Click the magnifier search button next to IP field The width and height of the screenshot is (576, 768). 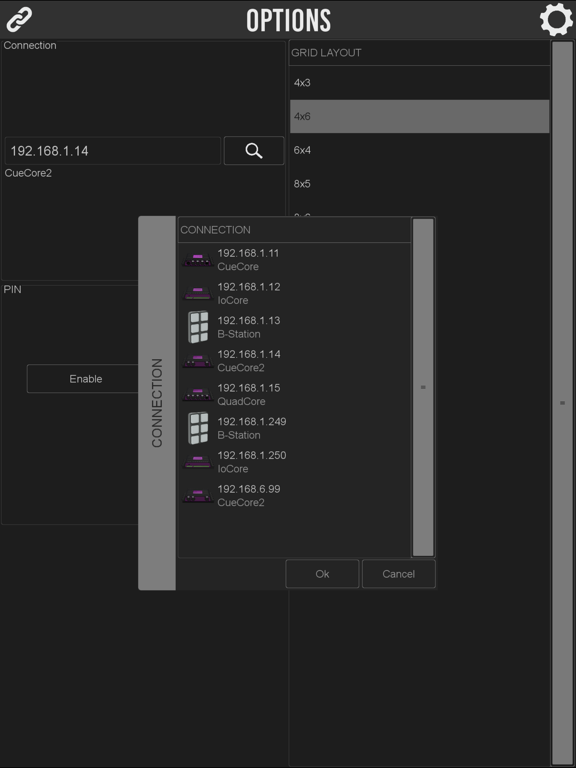(254, 150)
